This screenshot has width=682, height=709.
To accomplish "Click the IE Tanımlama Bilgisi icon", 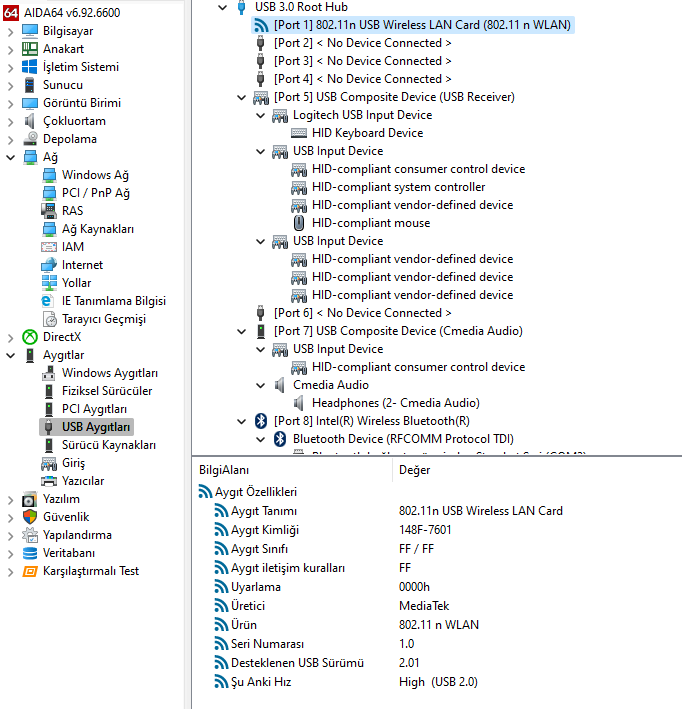I will 48,301.
